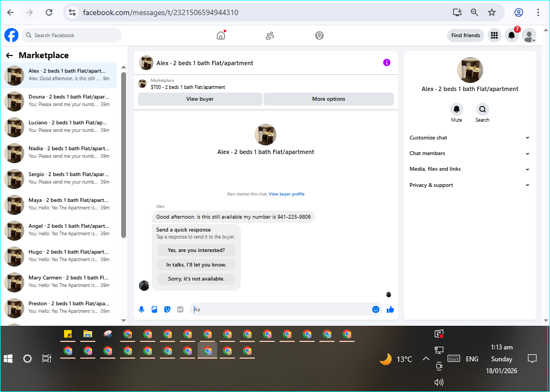550x392 pixels.
Task: Open the Facebook apps menu grid icon
Action: pyautogui.click(x=494, y=36)
